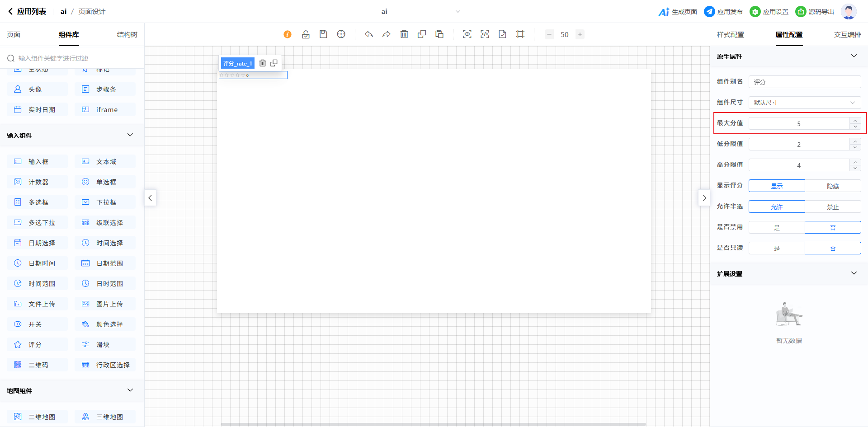Set 是否禁用 to 是
The width and height of the screenshot is (868, 427).
[x=777, y=227]
